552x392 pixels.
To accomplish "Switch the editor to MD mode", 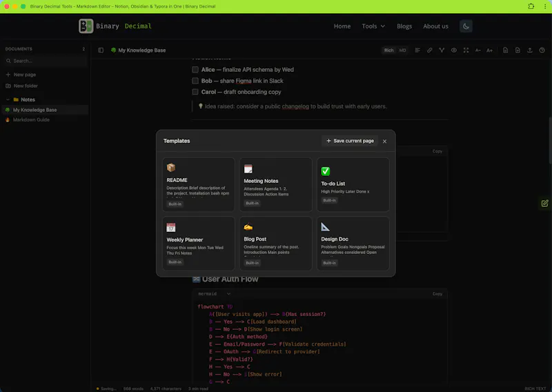I will (402, 50).
